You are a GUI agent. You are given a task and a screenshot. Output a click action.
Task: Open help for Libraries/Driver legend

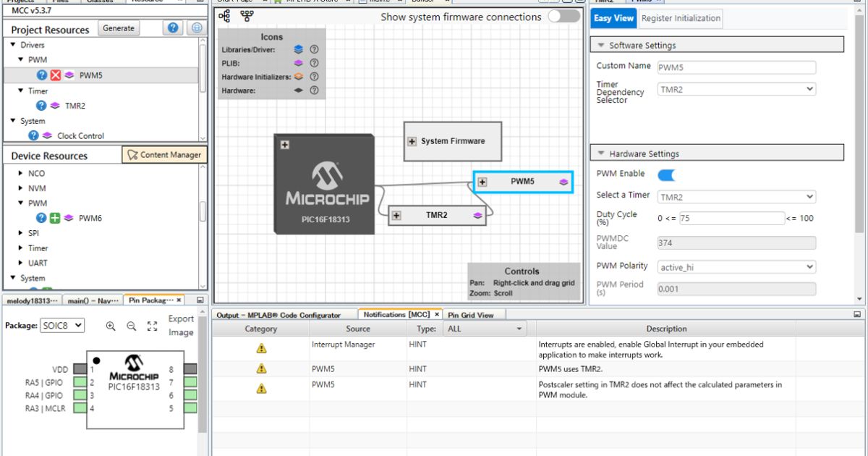click(314, 50)
